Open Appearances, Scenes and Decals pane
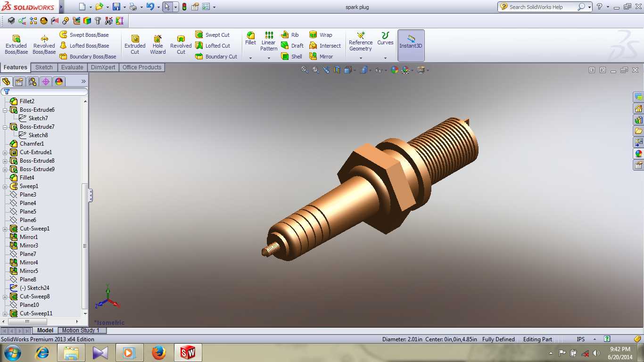The image size is (644, 362). click(639, 154)
